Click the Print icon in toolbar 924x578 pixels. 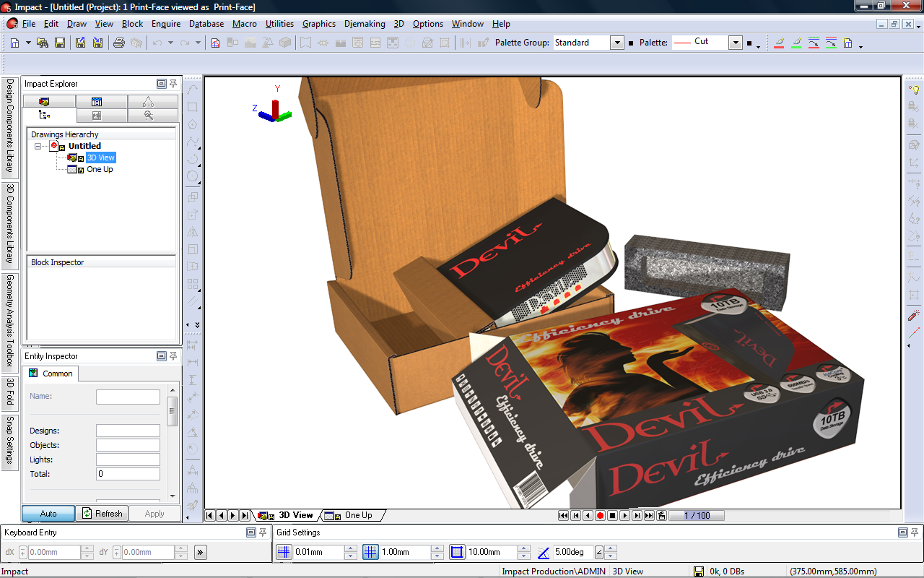pyautogui.click(x=119, y=43)
